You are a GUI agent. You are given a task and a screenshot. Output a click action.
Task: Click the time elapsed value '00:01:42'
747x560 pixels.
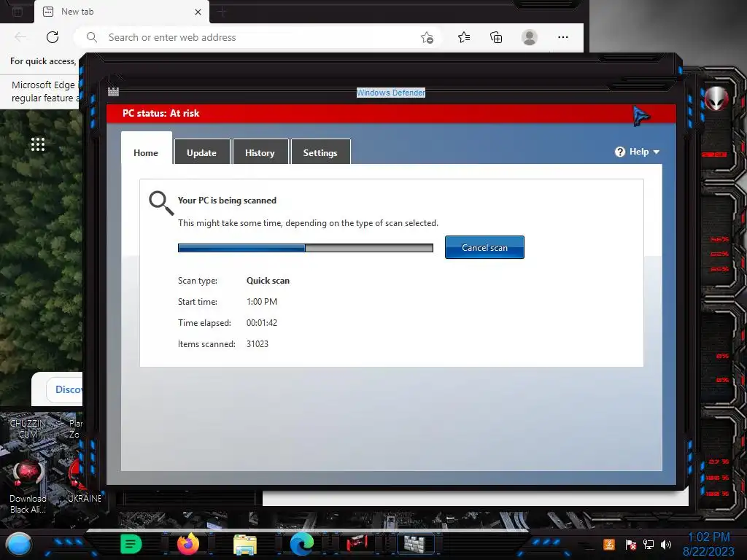coord(262,323)
